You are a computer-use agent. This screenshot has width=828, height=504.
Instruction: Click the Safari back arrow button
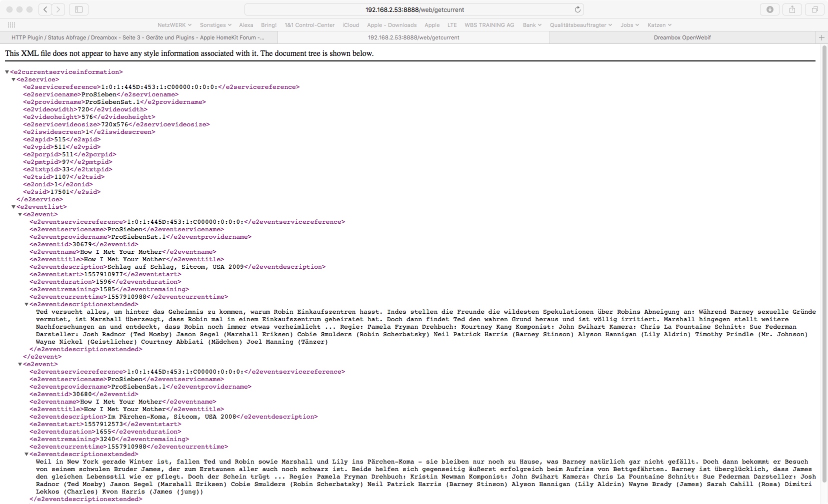(45, 9)
